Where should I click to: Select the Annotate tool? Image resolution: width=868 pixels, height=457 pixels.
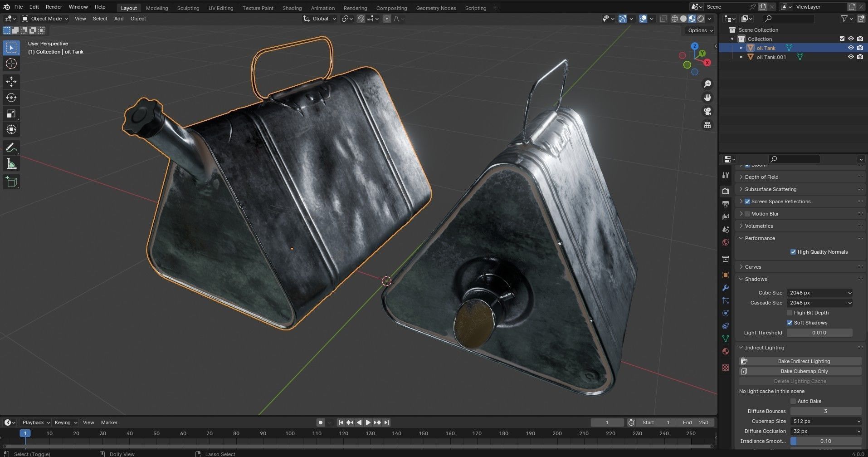(11, 148)
